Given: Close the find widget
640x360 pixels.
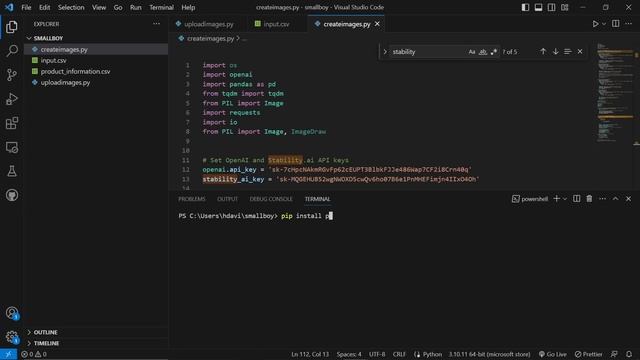Looking at the screenshot, I should [580, 51].
